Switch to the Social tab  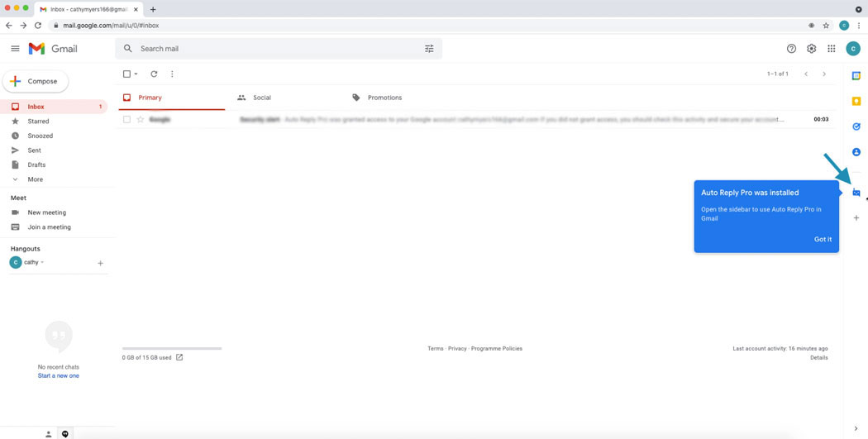click(x=261, y=98)
